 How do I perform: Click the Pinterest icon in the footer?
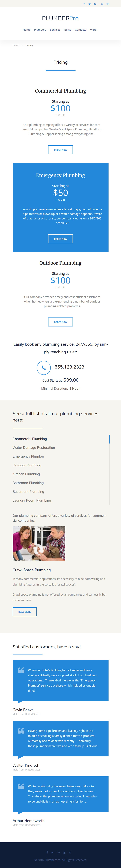coord(70,853)
